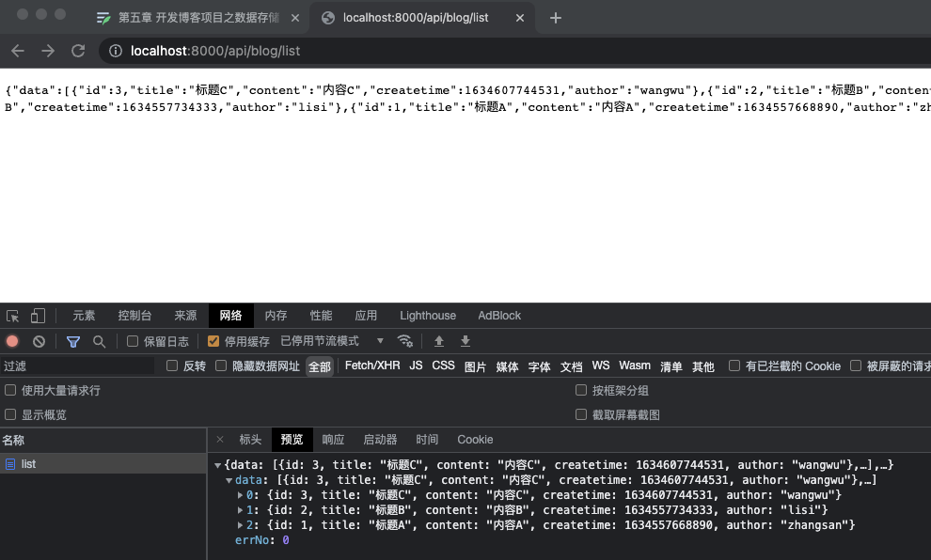Click the browser back arrow

click(x=18, y=51)
